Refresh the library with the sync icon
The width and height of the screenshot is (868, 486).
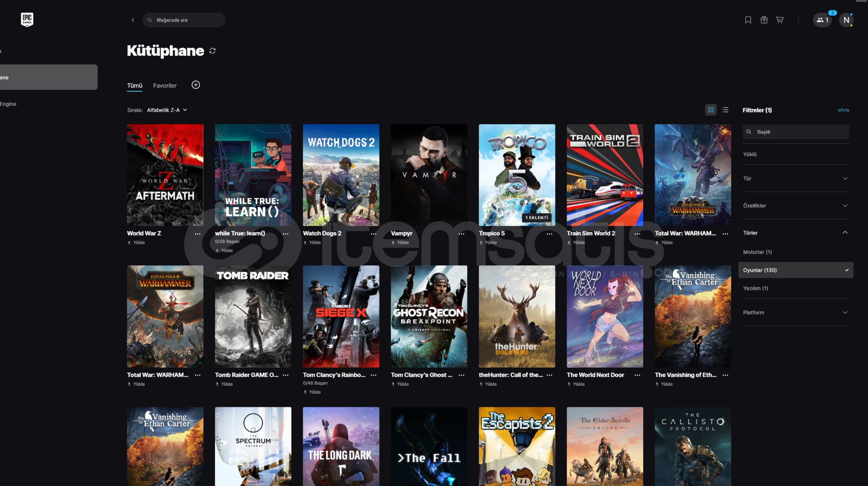click(x=212, y=51)
